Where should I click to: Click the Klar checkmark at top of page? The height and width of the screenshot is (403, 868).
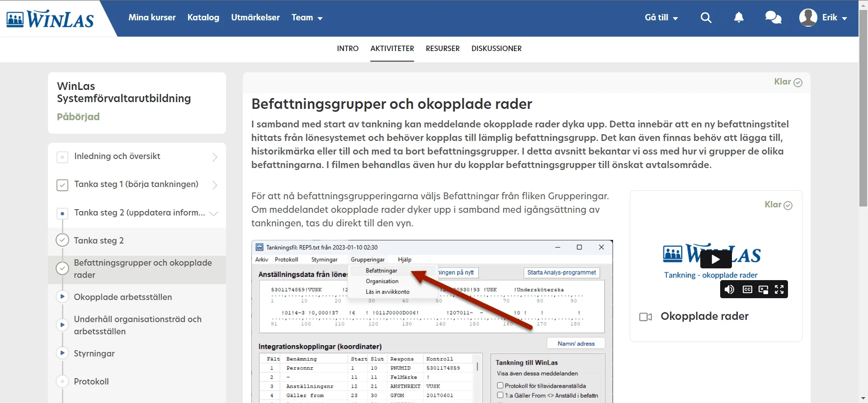798,82
